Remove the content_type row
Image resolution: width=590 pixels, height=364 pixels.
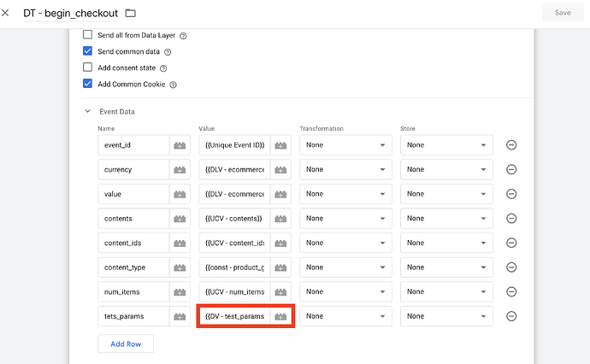pyautogui.click(x=511, y=267)
